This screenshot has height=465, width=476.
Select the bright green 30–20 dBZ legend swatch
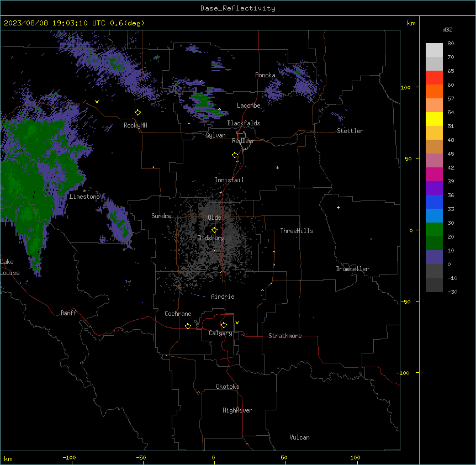(x=434, y=230)
